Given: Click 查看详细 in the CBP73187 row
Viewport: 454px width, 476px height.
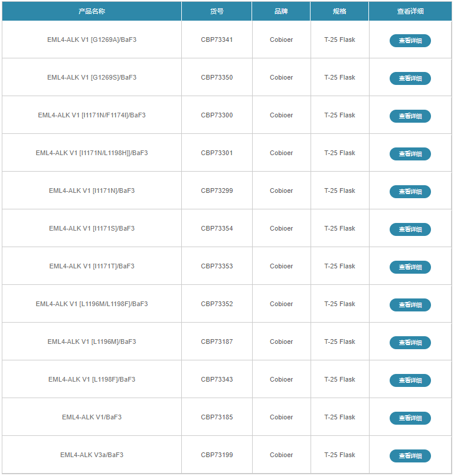Looking at the screenshot, I should [x=410, y=343].
